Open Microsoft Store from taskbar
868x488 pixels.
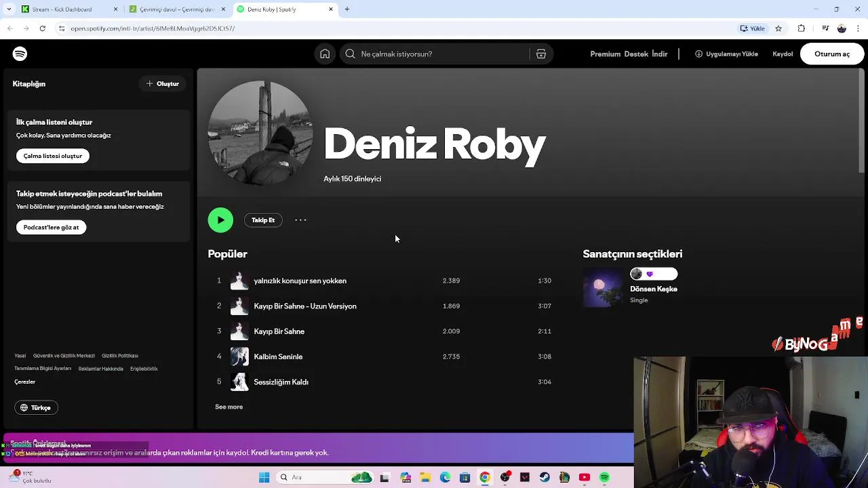tap(465, 477)
